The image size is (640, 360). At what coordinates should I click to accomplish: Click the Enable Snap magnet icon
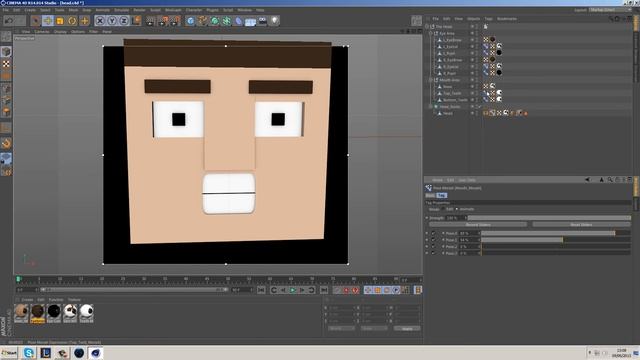tap(6, 143)
